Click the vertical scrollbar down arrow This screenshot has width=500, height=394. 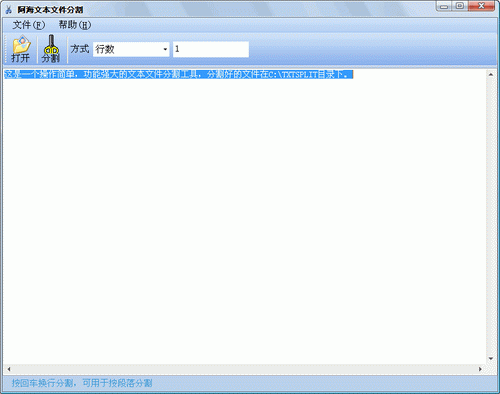coord(491,359)
